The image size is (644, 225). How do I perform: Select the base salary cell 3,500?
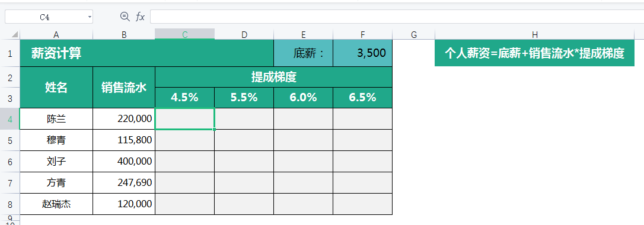click(x=363, y=53)
